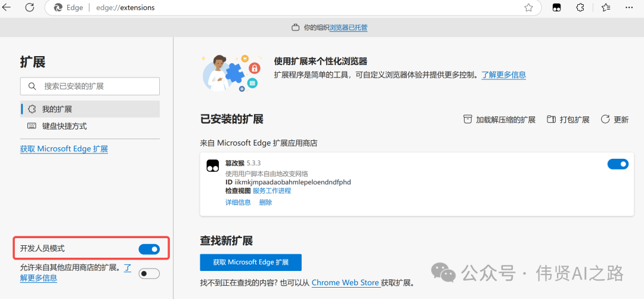
Task: Click the Tampermonkey extension card icon
Action: [213, 166]
